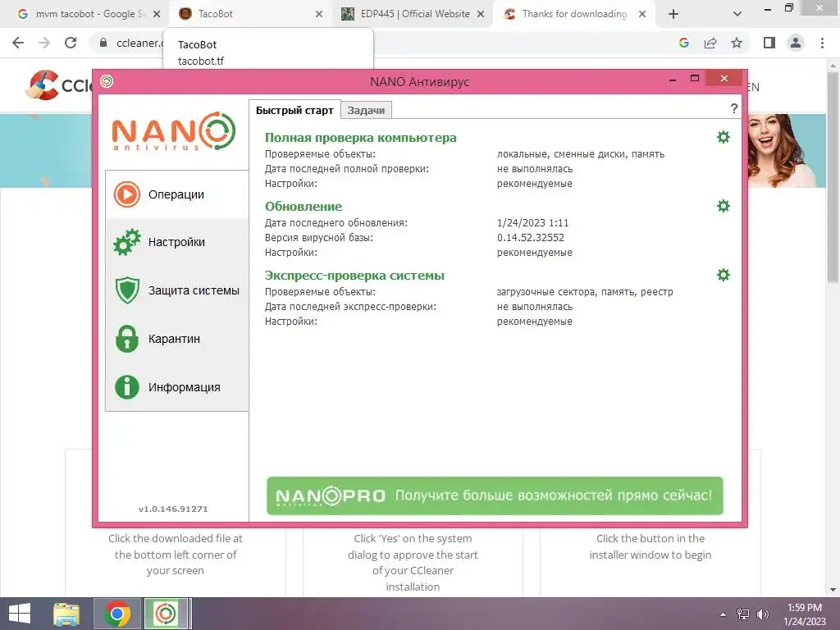Viewport: 840px width, 630px height.
Task: Open Настройки gears in sidebar
Action: coord(177,242)
